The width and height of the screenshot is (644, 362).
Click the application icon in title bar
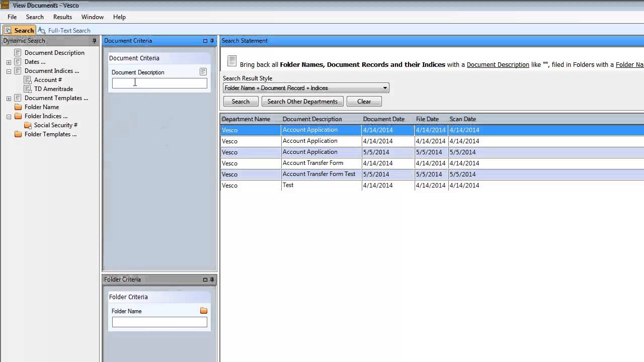tap(5, 5)
